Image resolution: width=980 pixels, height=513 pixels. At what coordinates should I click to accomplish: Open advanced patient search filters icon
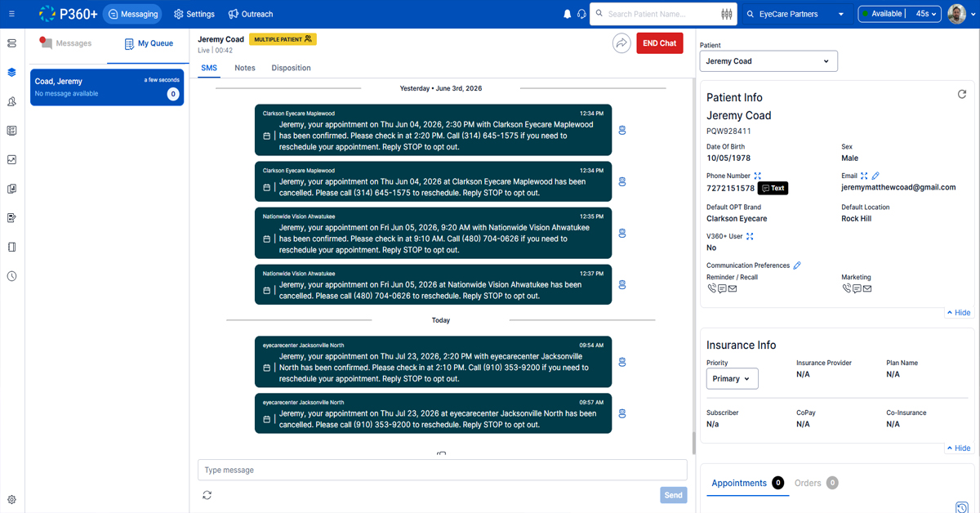pos(727,14)
